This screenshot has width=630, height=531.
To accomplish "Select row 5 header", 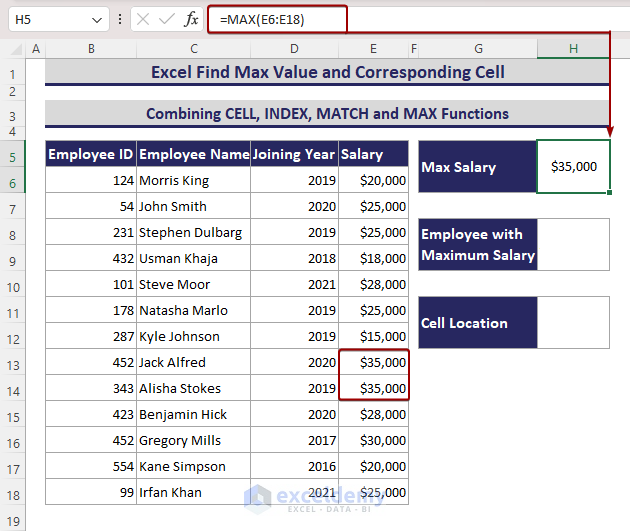I will click(x=12, y=154).
